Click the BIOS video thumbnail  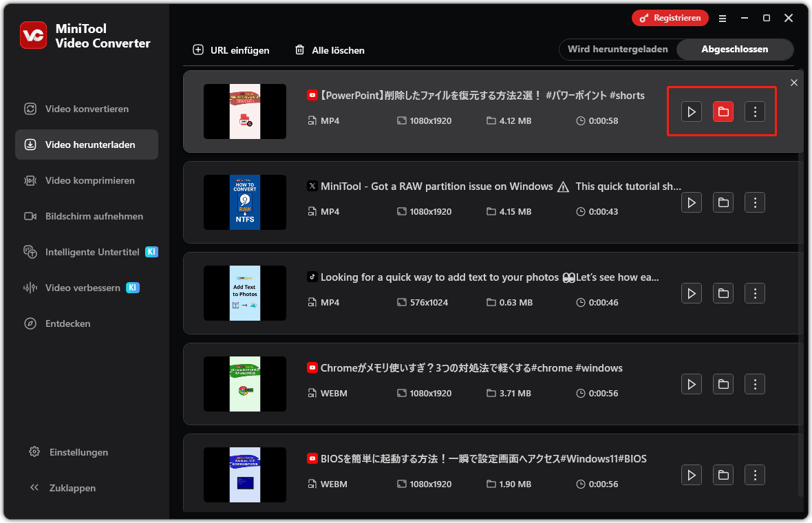point(245,475)
